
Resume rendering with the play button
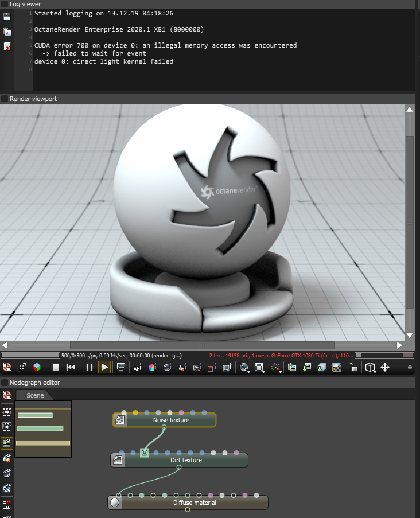coord(104,367)
